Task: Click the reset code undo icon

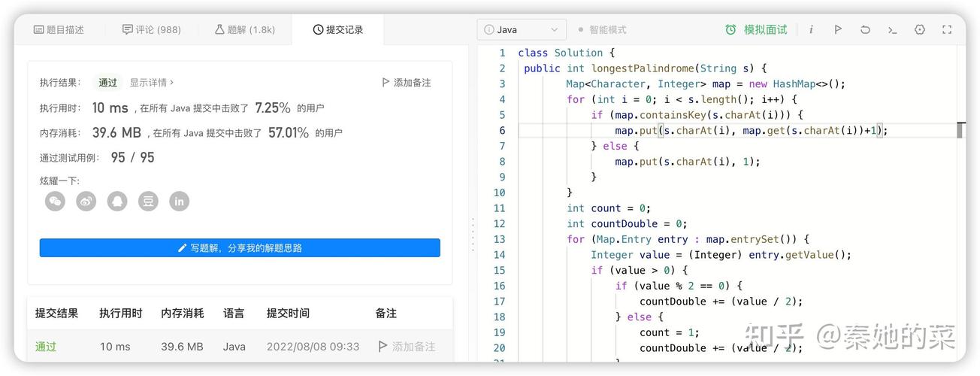Action: click(865, 30)
